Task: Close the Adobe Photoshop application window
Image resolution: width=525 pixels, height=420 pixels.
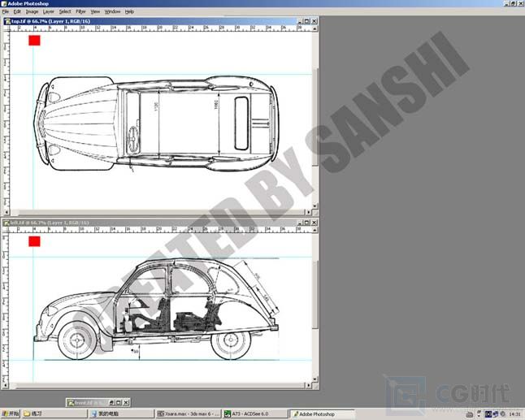Action: point(521,4)
